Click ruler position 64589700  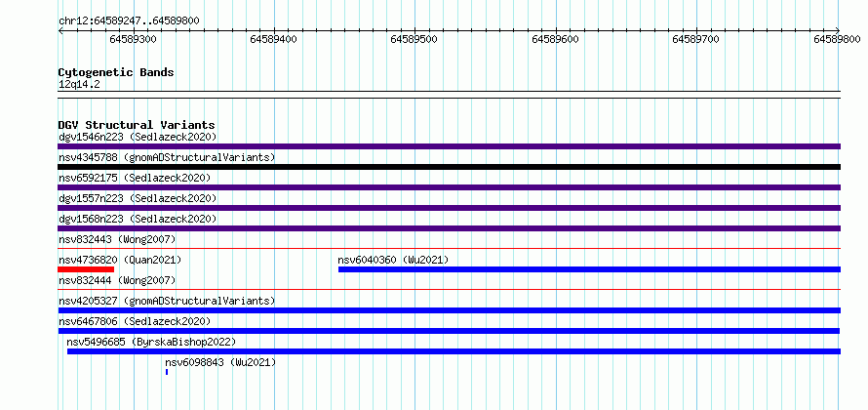(695, 39)
